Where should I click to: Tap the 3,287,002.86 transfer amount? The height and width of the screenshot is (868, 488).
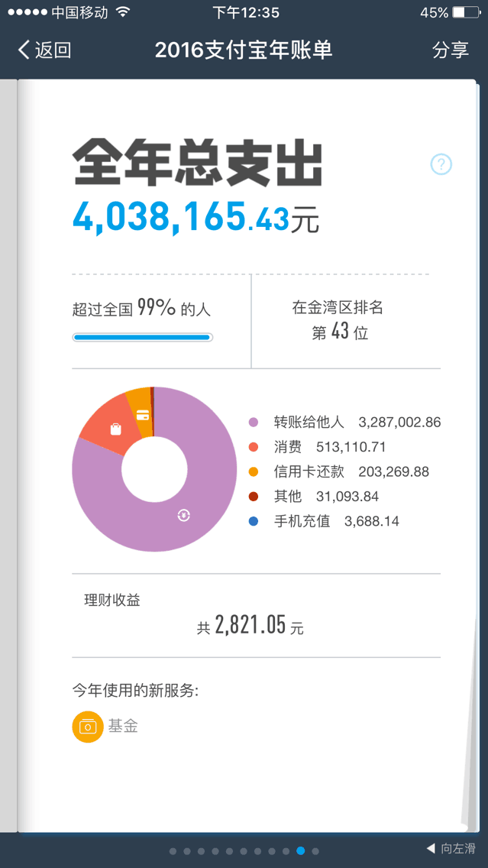pyautogui.click(x=399, y=423)
